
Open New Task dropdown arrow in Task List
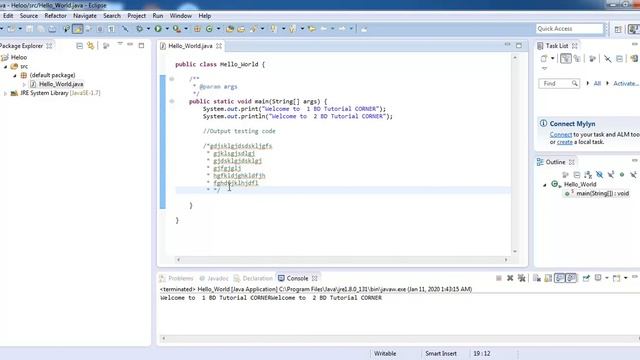tap(552, 59)
